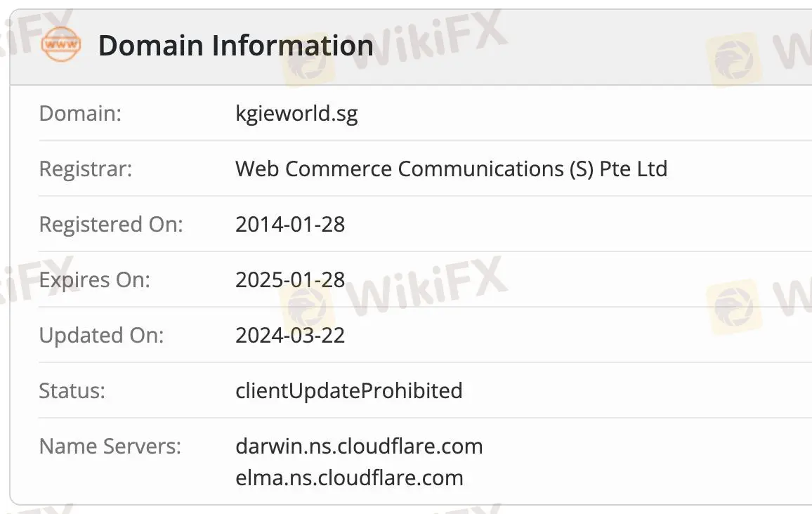Select the 2014-01-28 registration date

point(290,224)
